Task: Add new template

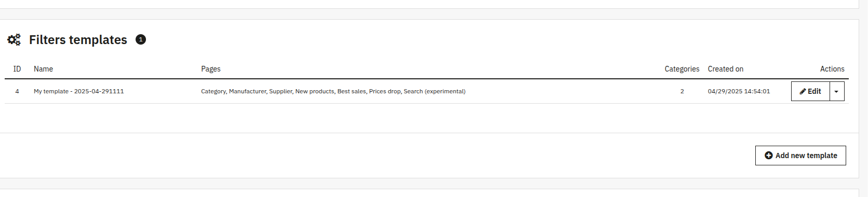Action: click(x=800, y=156)
